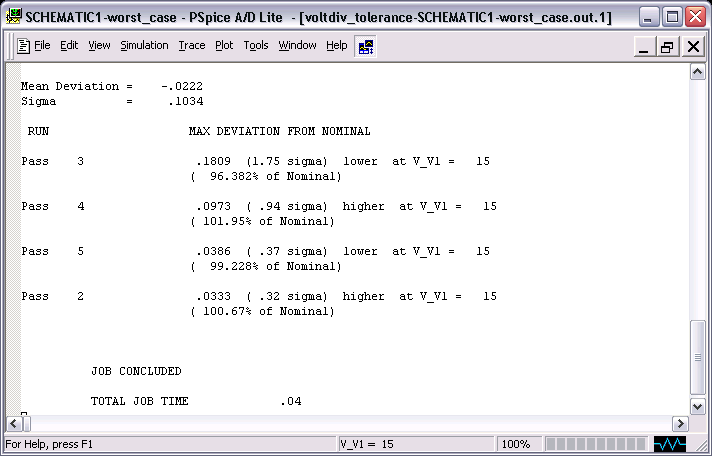Click the .04 total job time value
Viewport: 712px width, 456px height.
(291, 401)
